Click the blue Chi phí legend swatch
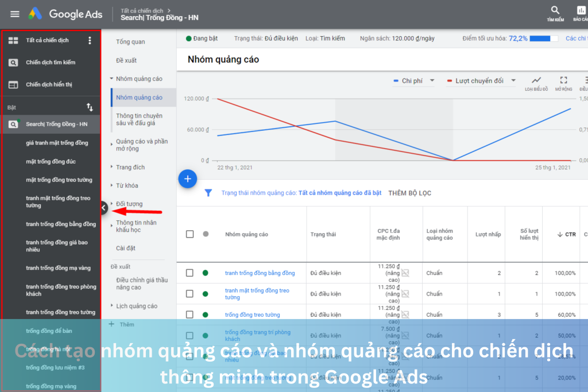Screen dimensions: 588x392 (x=396, y=80)
